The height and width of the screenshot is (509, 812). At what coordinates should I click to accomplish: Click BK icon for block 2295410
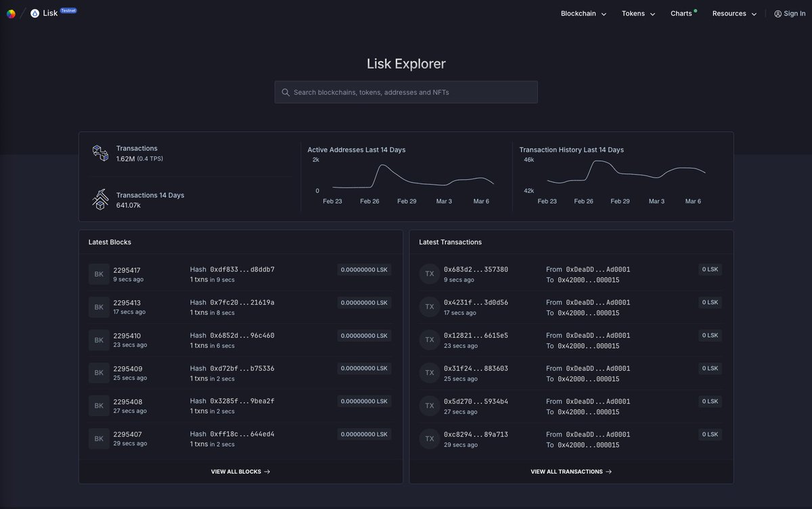click(x=99, y=340)
